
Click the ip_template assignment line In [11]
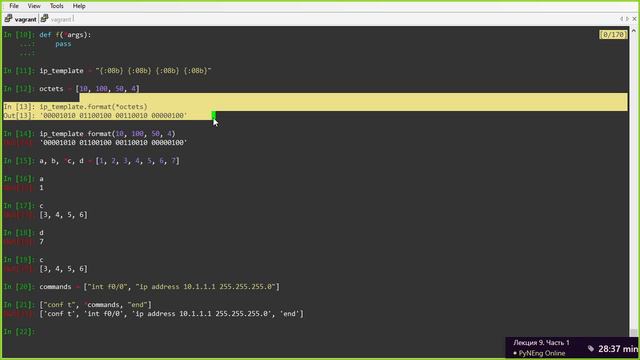click(107, 71)
